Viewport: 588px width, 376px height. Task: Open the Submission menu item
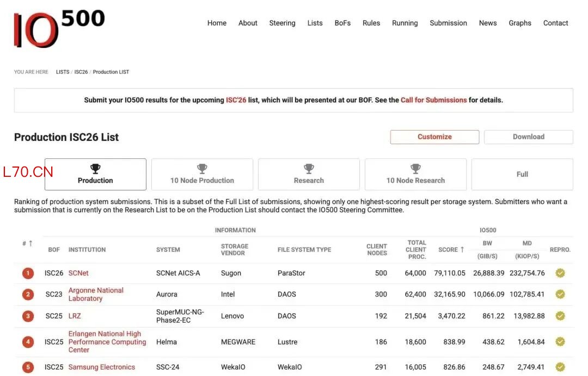pos(448,23)
